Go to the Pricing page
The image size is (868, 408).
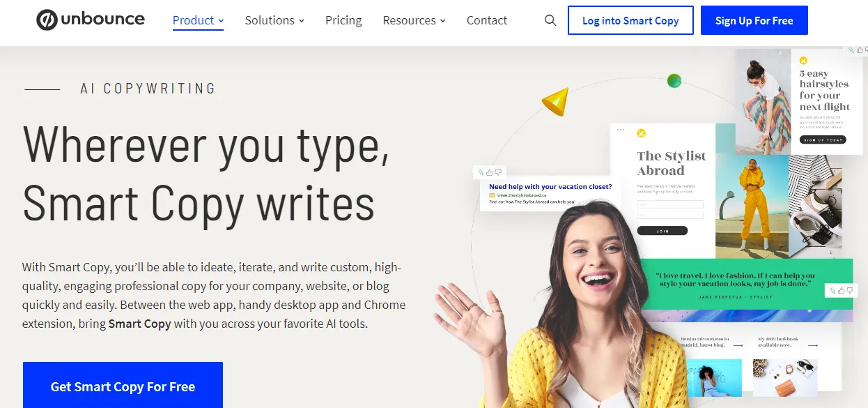pos(343,20)
